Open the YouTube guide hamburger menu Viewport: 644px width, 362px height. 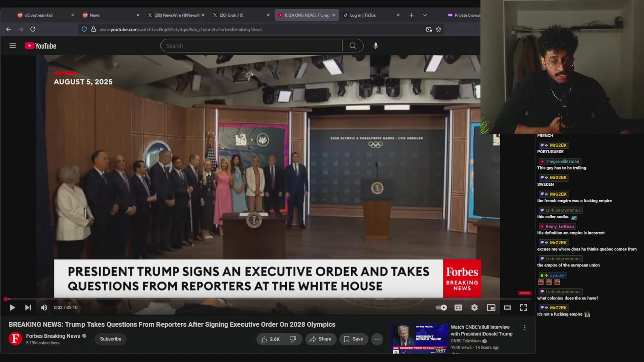pyautogui.click(x=13, y=46)
